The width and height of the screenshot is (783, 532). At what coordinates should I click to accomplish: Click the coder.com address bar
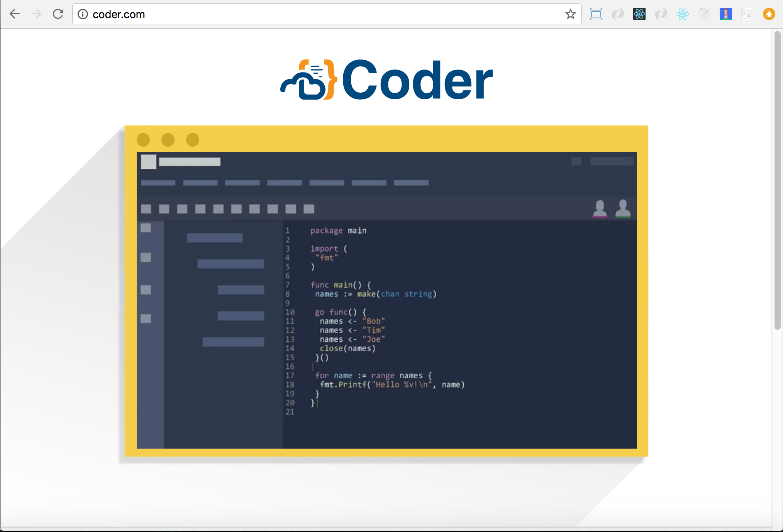point(309,14)
